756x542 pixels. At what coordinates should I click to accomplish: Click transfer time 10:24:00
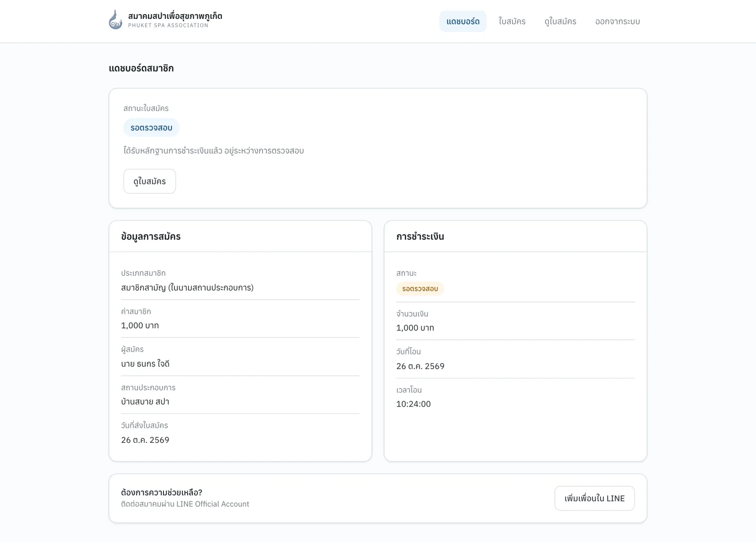pyautogui.click(x=413, y=404)
